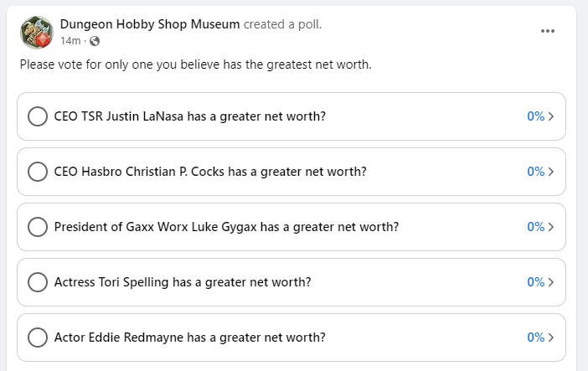Viewport: 588px width, 371px height.
Task: Expand voters chevron for Eddie Redmayne option
Action: coord(551,338)
